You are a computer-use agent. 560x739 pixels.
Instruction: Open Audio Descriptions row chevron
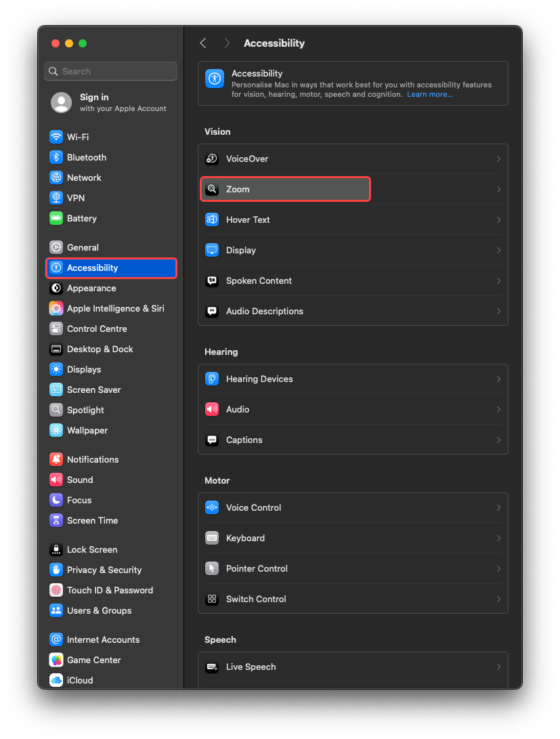click(498, 311)
